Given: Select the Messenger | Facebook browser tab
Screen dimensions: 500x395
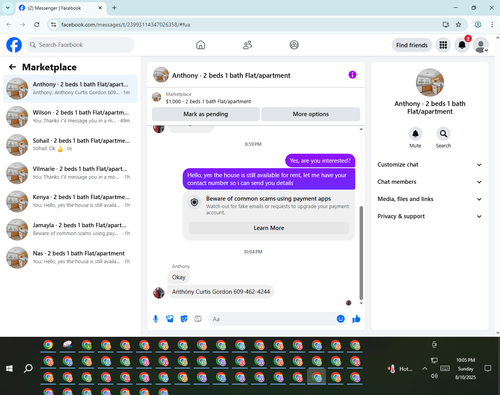Looking at the screenshot, I should pos(61,8).
